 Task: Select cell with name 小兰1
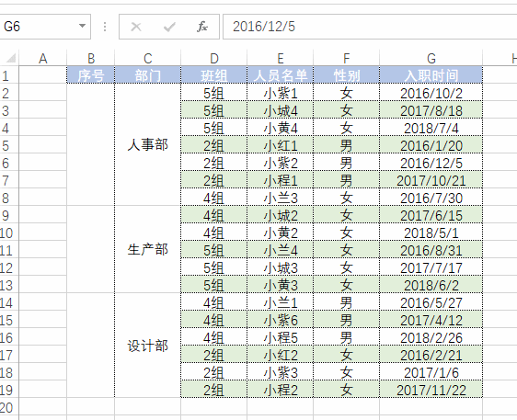pos(281,302)
